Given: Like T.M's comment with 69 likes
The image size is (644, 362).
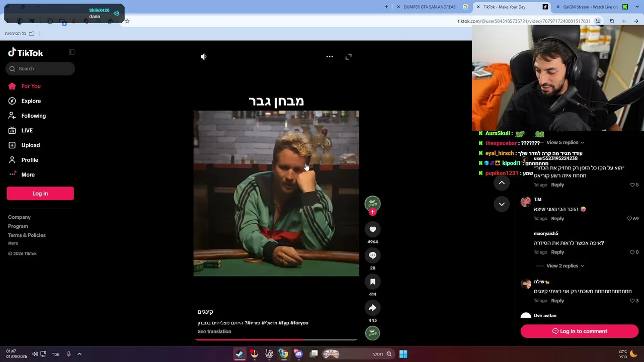Looking at the screenshot, I should coord(629,219).
